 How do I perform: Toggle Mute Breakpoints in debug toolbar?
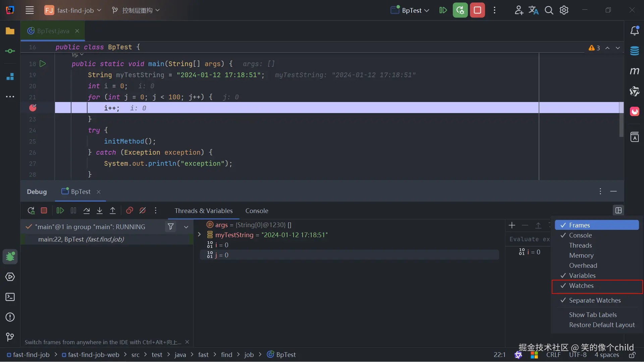143,211
